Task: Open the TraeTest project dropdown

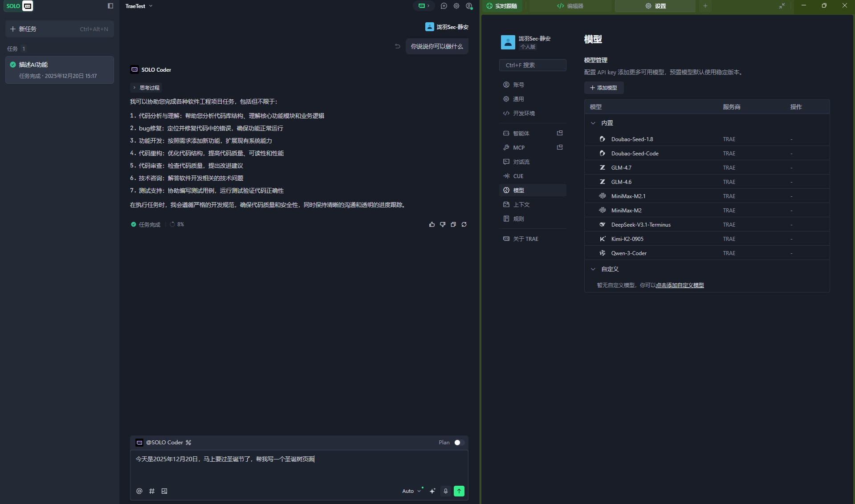Action: 139,6
